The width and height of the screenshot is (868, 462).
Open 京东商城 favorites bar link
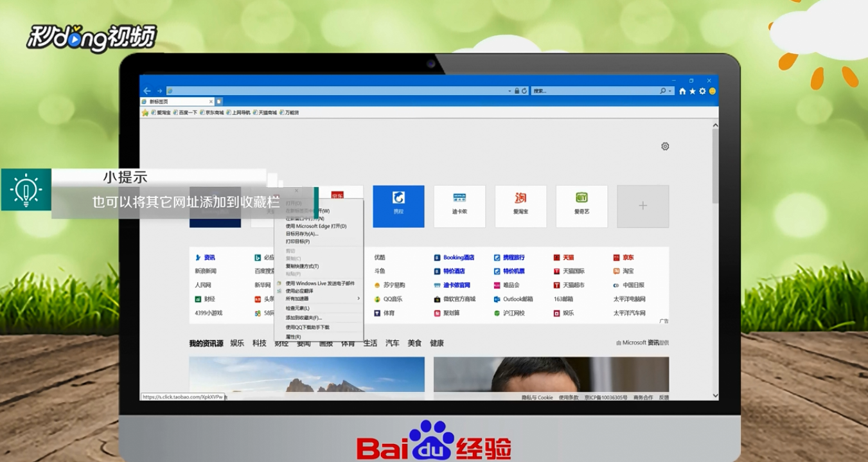tap(212, 112)
